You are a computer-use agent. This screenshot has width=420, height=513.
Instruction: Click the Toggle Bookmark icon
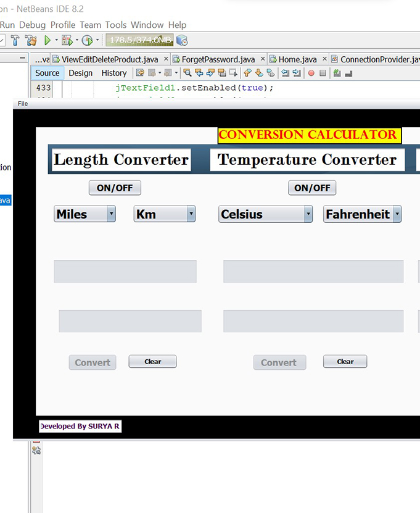(x=271, y=73)
